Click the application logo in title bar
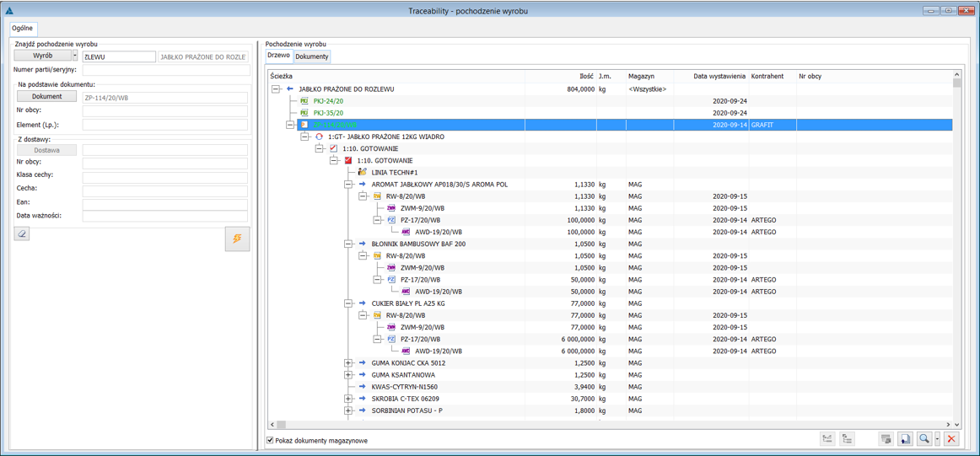 click(8, 10)
